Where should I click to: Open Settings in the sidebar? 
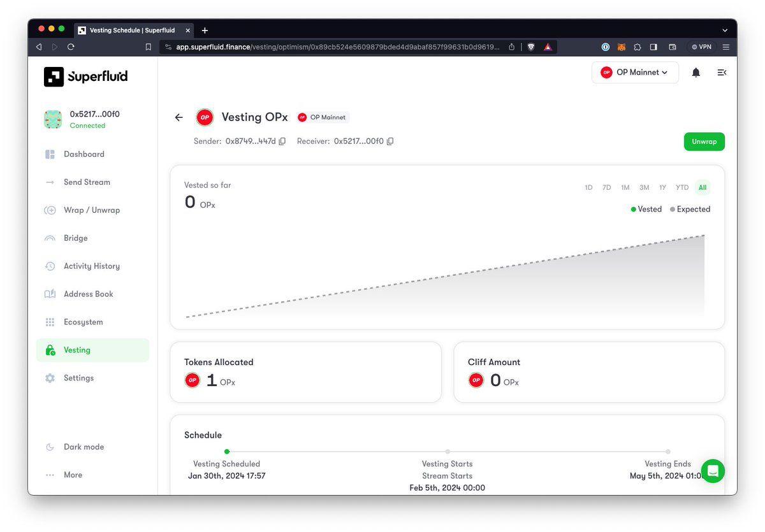click(92, 378)
